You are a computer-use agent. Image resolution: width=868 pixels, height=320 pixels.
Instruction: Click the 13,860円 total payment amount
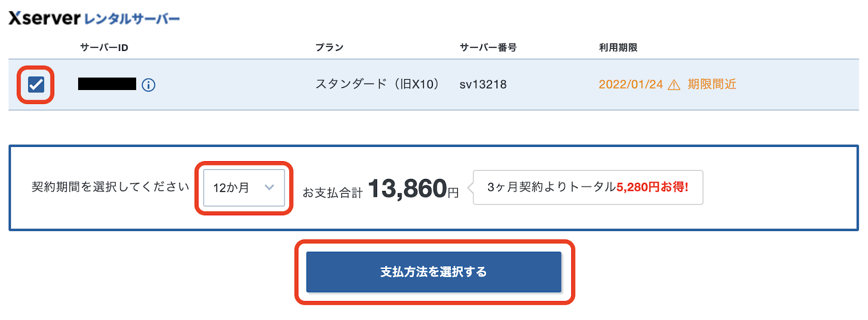click(x=413, y=189)
